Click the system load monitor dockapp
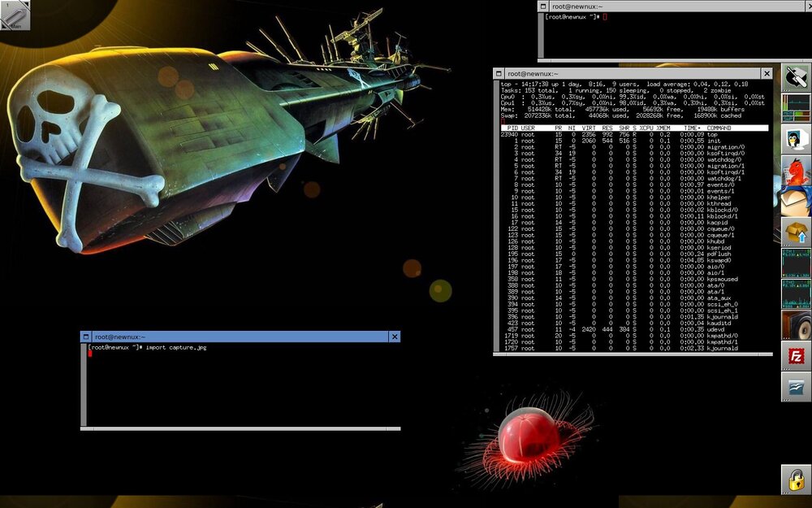 796,108
